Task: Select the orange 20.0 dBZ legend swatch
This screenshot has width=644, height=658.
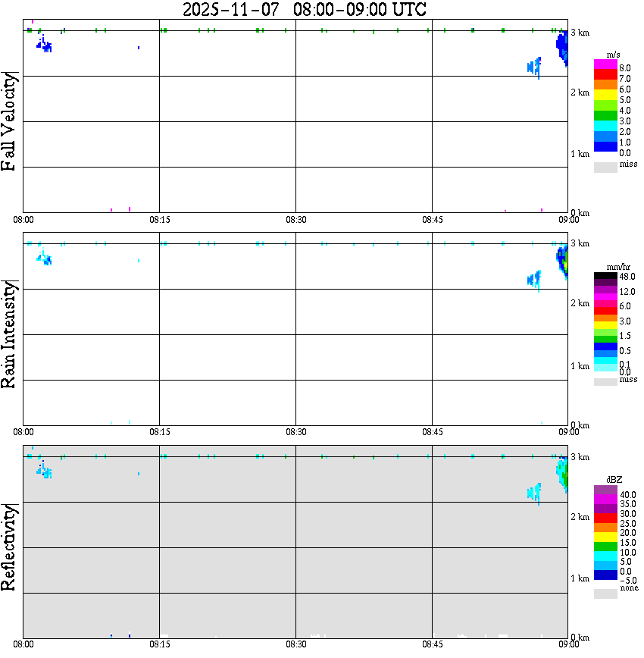Action: (x=605, y=528)
